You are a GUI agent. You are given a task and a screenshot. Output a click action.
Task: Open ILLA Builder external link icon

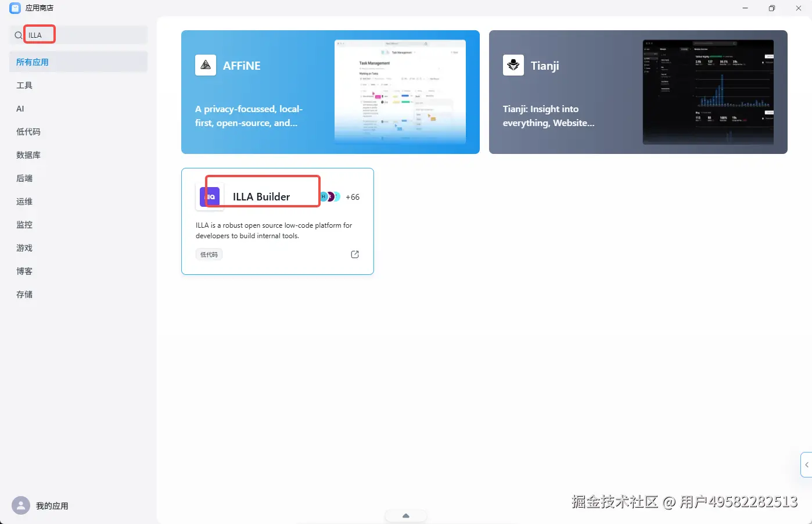[x=355, y=254]
